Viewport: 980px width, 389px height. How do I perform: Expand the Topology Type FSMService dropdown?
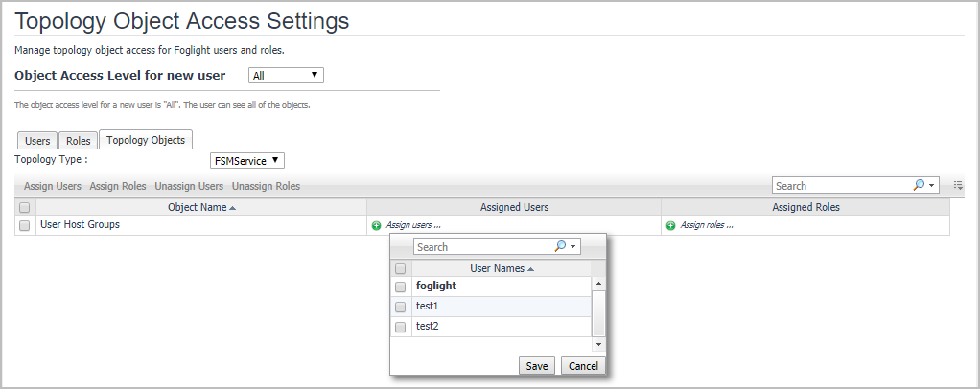click(247, 161)
